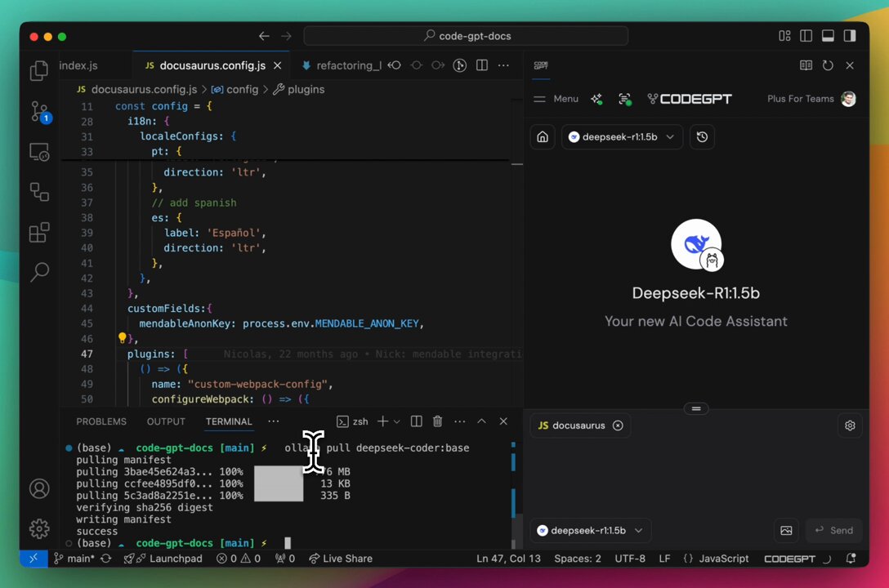Switch to the refactoring tab
Viewport: 889px width, 588px height.
342,65
